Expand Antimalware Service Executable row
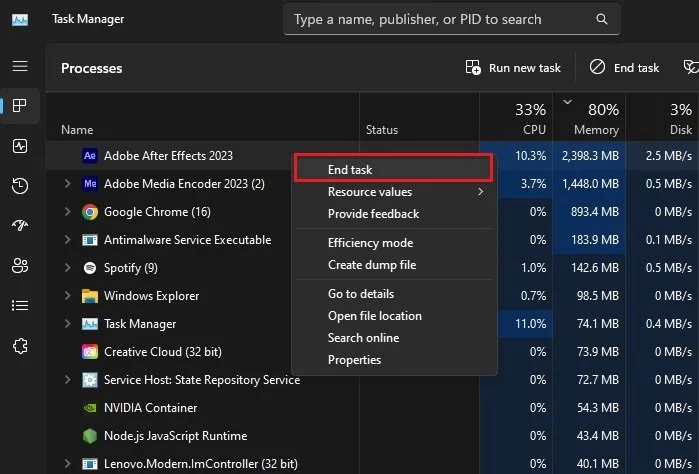 tap(67, 240)
